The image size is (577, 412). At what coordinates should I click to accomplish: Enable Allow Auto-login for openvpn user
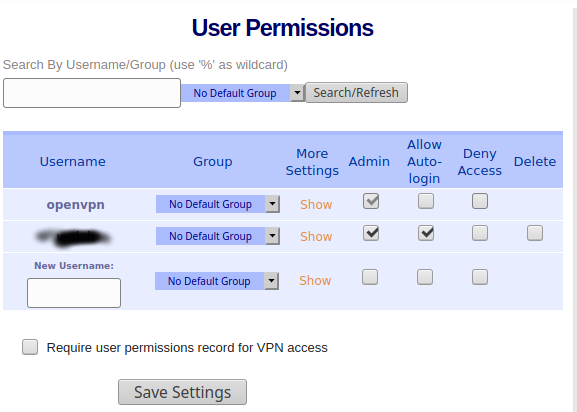click(426, 201)
